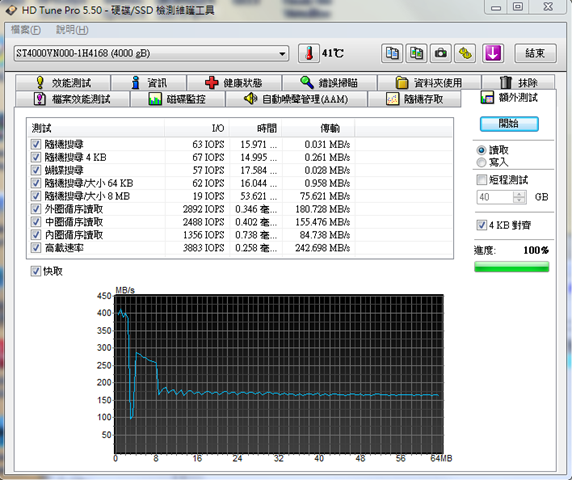Toggle the 高載速率 test checkbox
Screen dimensions: 572x480
pos(36,248)
